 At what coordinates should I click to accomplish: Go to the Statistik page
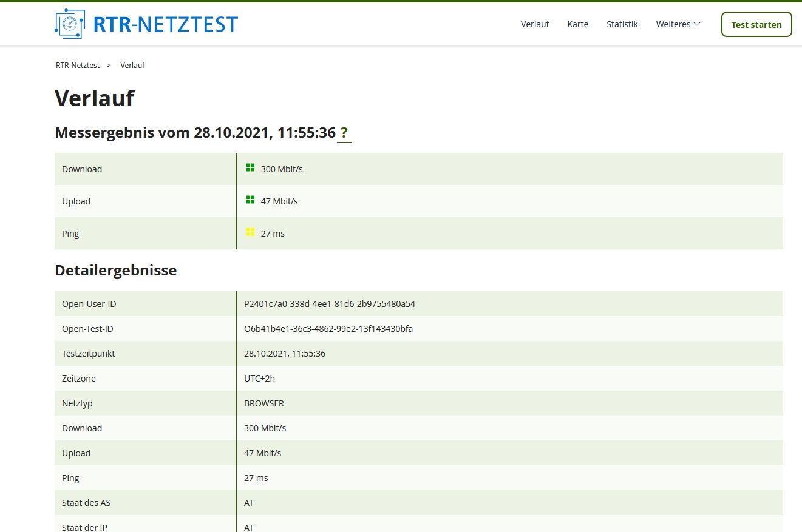pos(622,24)
